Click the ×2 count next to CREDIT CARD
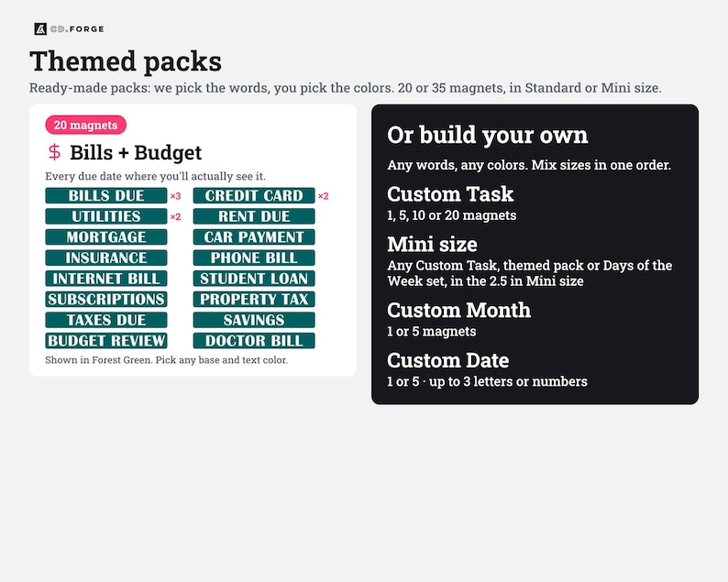This screenshot has width=728, height=582. tap(323, 196)
